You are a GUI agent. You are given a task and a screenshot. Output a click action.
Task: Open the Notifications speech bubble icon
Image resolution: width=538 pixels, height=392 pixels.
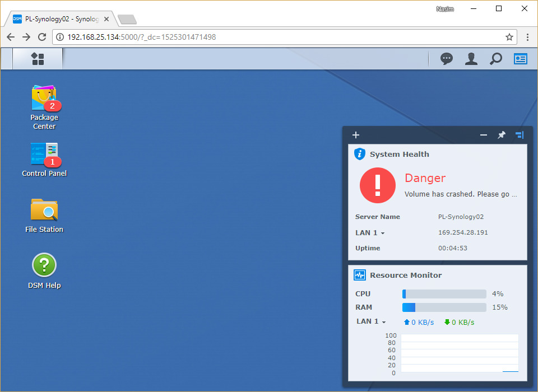pyautogui.click(x=447, y=59)
